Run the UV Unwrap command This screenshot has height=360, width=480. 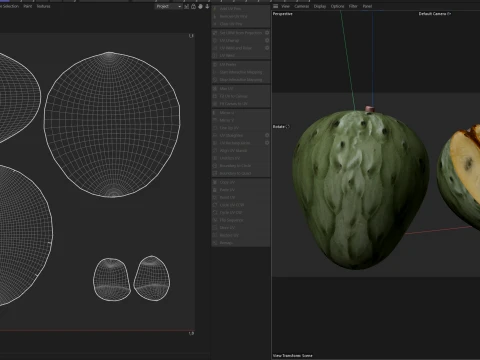point(238,41)
